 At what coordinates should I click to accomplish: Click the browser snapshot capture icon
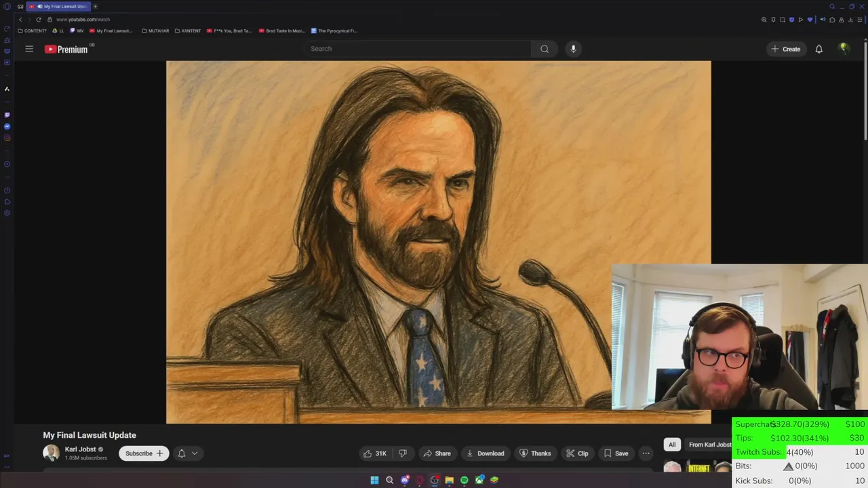click(x=782, y=20)
